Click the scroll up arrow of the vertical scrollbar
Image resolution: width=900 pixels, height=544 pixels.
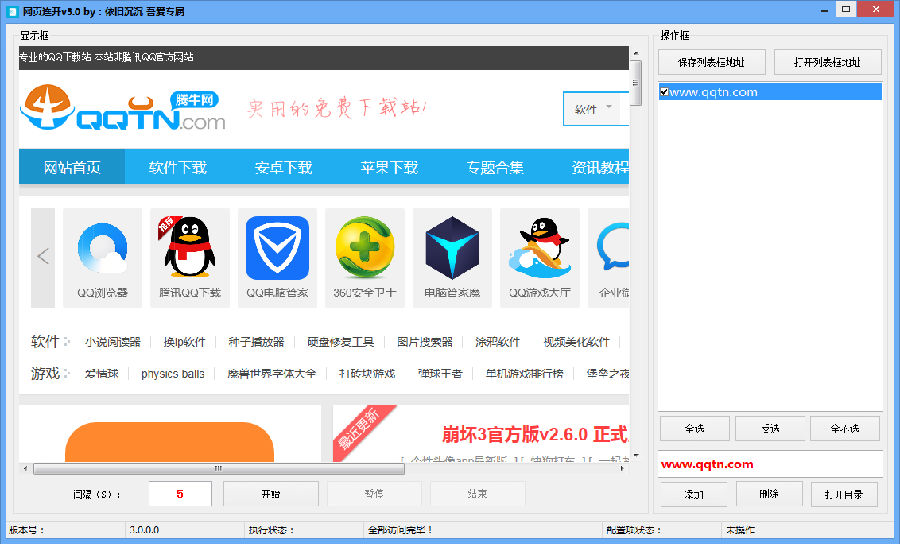(635, 53)
